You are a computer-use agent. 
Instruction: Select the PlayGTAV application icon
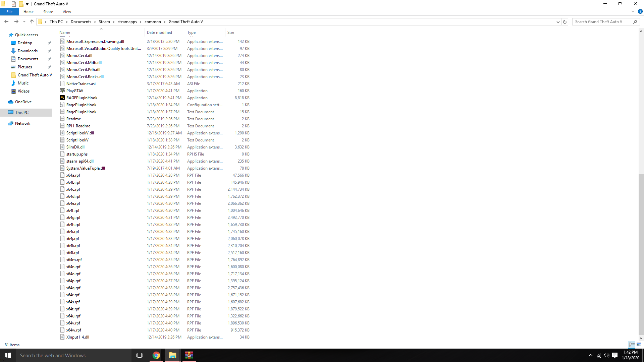click(x=62, y=91)
